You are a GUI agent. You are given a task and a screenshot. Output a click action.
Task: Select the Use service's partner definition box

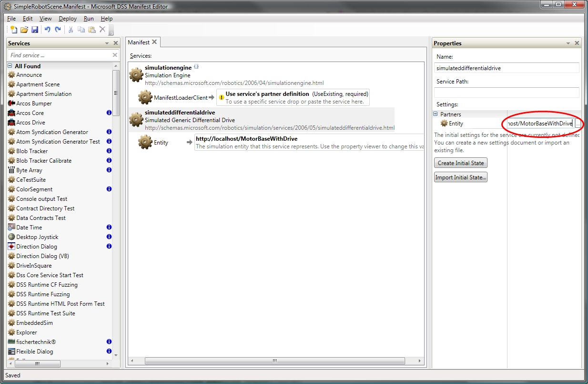[x=293, y=97]
